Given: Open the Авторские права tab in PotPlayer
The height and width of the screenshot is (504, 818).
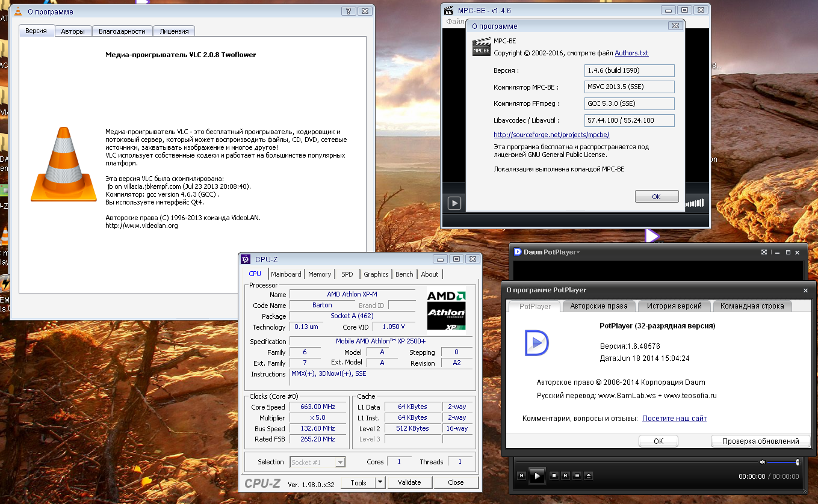Looking at the screenshot, I should pyautogui.click(x=599, y=306).
